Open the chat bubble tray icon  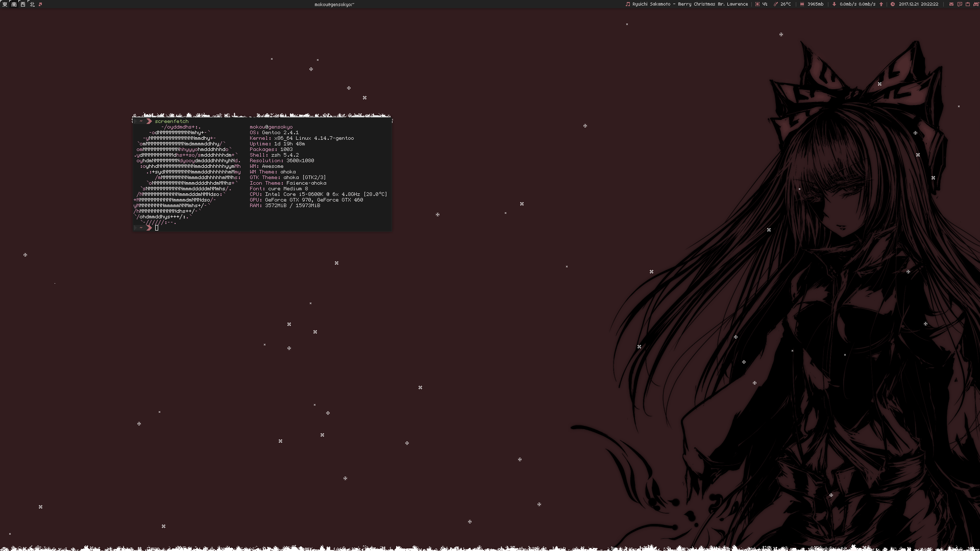point(960,4)
